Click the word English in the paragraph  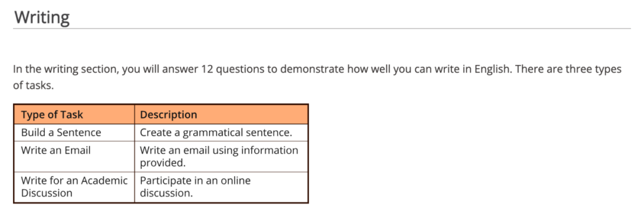pyautogui.click(x=492, y=69)
